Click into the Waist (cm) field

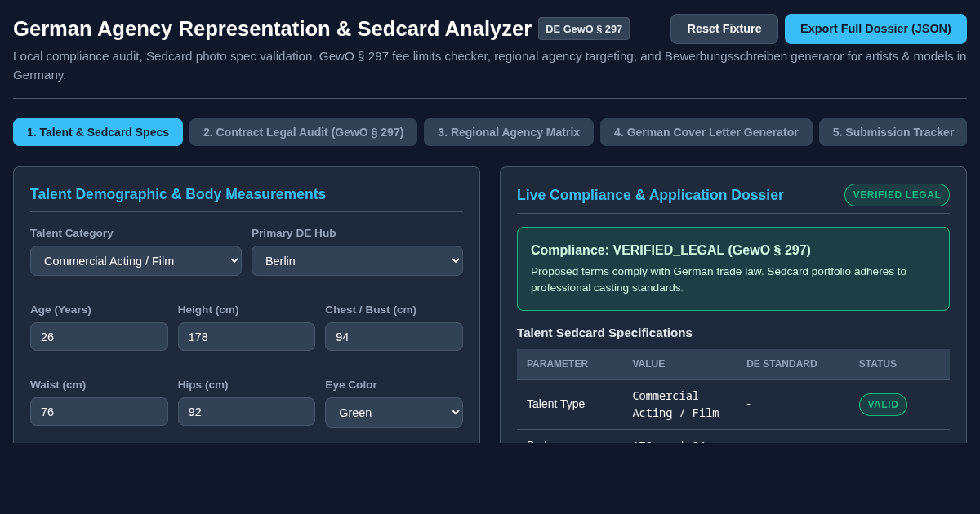coord(99,411)
